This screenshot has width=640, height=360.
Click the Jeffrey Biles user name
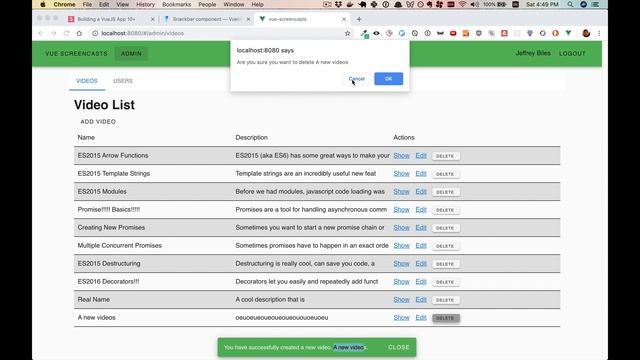click(533, 53)
